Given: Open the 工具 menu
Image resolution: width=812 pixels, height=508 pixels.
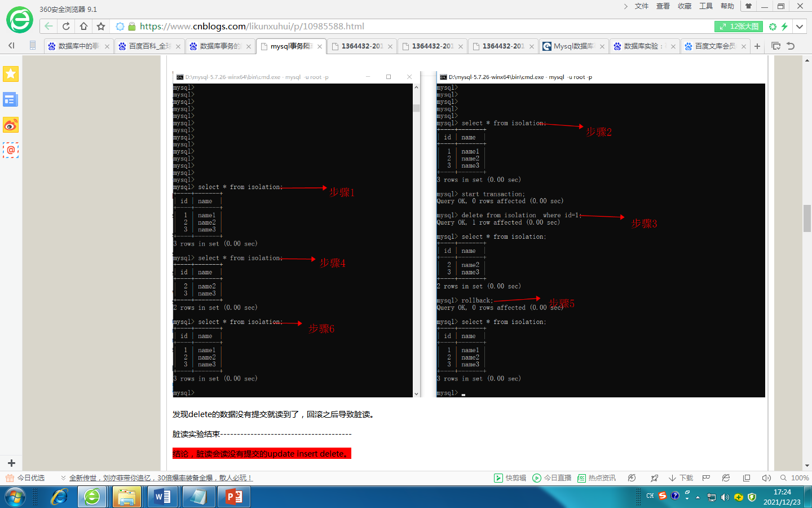Looking at the screenshot, I should coord(706,6).
